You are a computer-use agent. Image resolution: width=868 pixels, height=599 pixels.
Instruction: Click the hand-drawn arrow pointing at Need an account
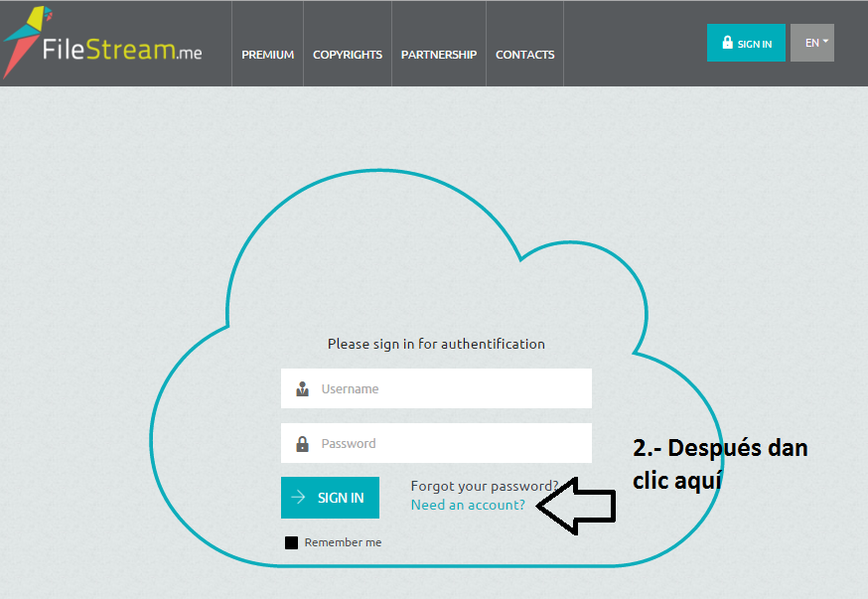coord(576,505)
